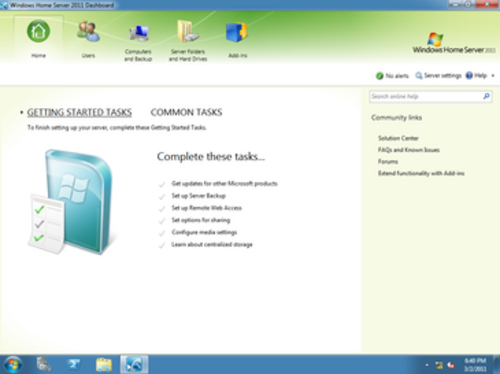Launch PowerShell from the taskbar

74,364
